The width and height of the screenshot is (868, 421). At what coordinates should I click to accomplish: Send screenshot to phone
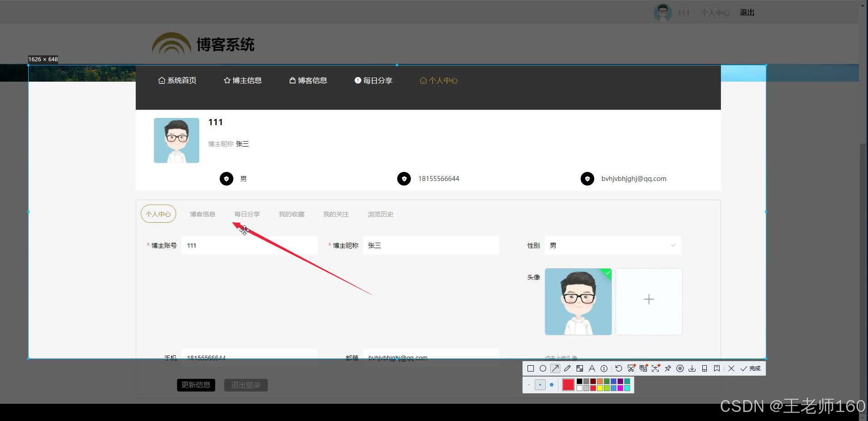705,368
